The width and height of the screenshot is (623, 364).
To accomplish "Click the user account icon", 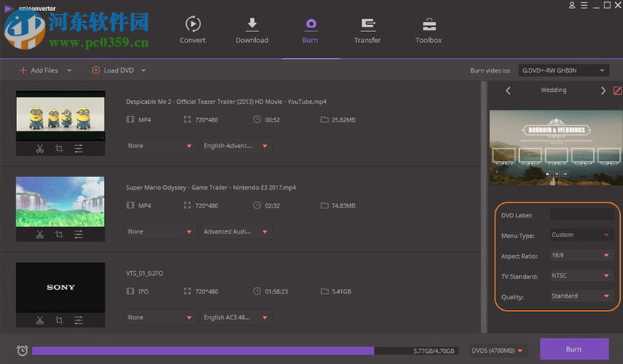I will coord(572,5).
